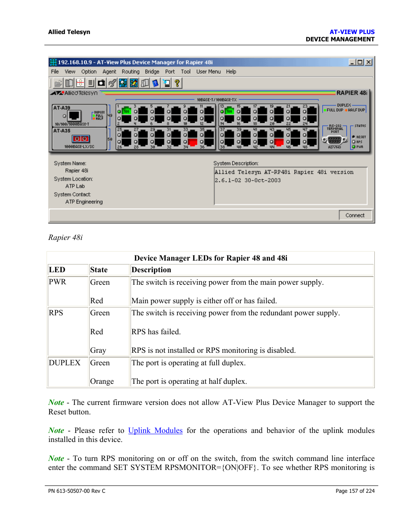Click the yellow question mark help icon
Screen dimensions: 411x532
tap(177, 83)
